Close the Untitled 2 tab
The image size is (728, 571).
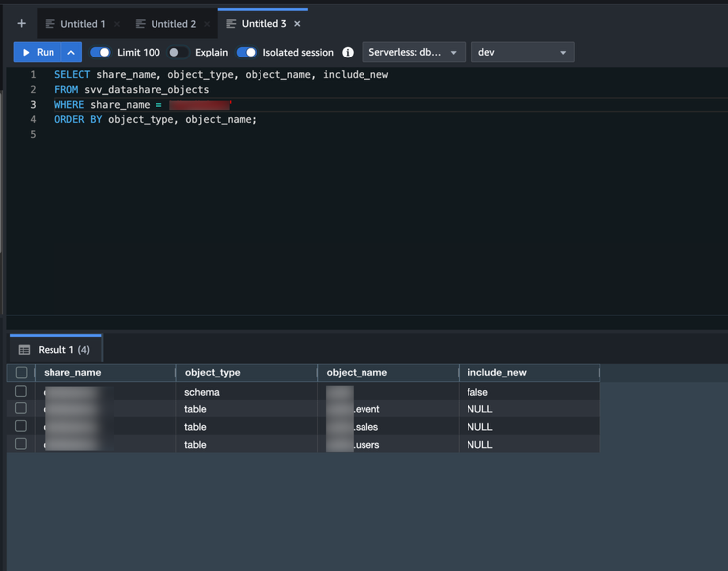(x=207, y=24)
